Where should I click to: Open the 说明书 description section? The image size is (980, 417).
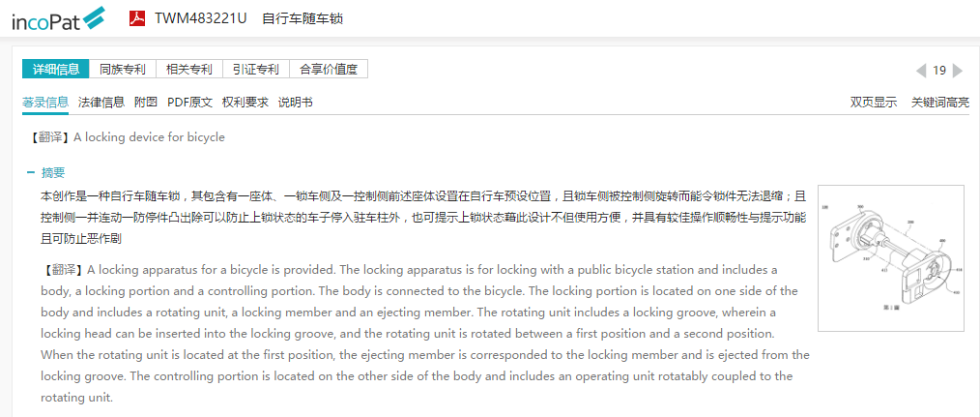pos(296,102)
